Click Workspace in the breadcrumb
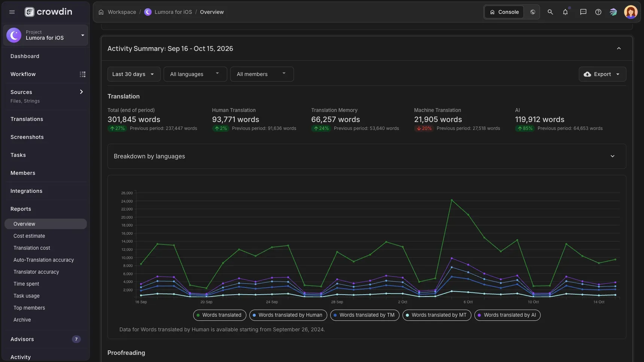The width and height of the screenshot is (644, 362). click(122, 12)
